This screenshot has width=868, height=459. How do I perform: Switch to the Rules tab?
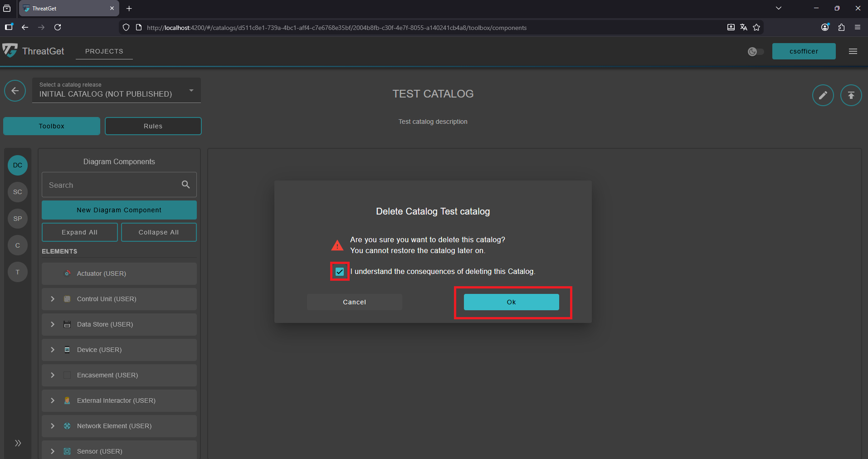pos(153,126)
